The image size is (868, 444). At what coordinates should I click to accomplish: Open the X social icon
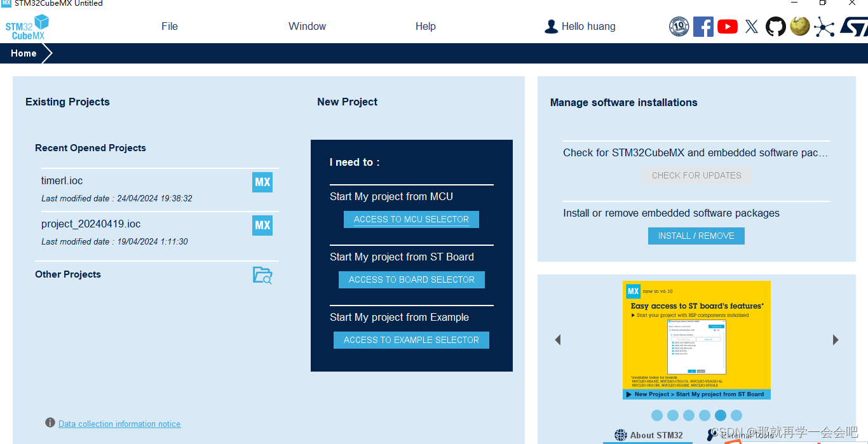[752, 27]
